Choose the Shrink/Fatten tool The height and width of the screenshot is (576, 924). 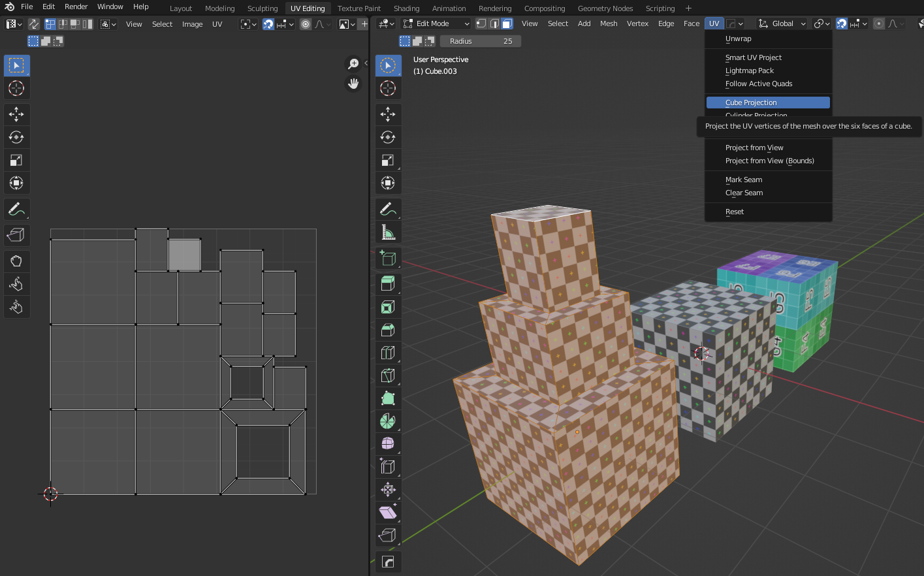(388, 490)
